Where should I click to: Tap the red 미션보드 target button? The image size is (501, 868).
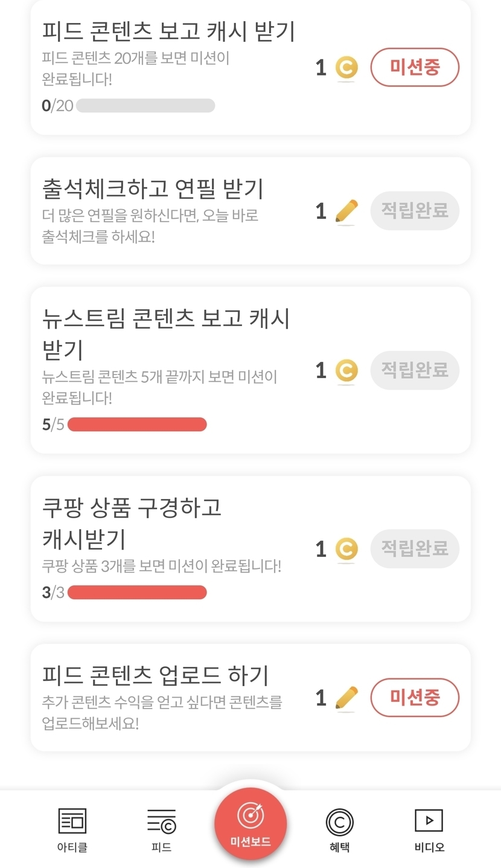click(x=250, y=823)
